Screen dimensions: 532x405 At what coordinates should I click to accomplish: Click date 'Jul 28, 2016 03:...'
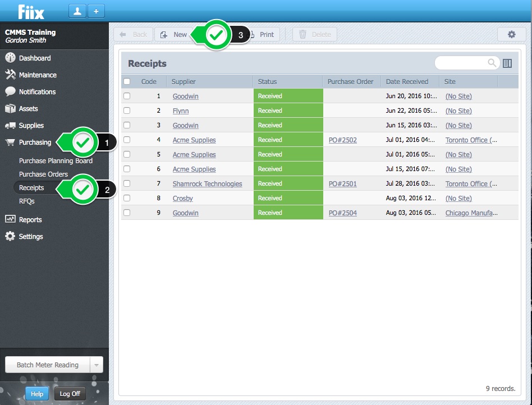(410, 183)
